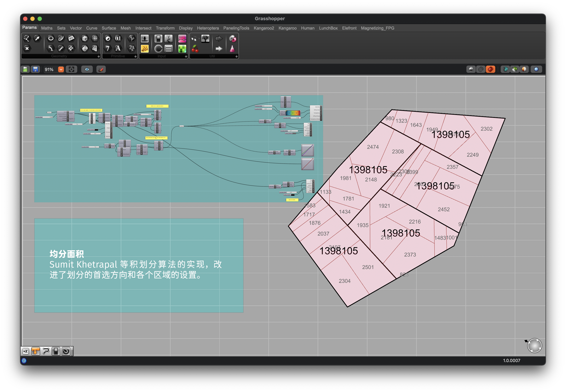Click the Panel yellow scribble icon

[144, 49]
